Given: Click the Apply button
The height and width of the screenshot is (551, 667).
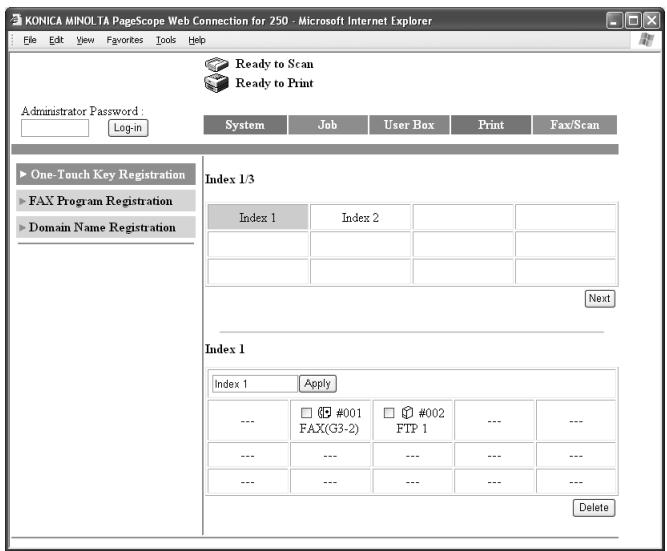Looking at the screenshot, I should (x=318, y=384).
